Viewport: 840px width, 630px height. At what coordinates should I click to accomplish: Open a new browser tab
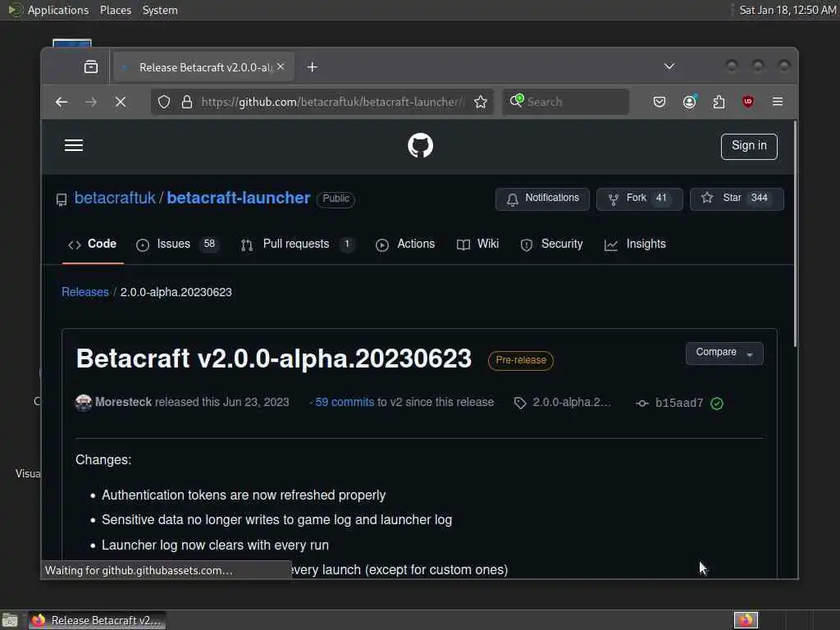click(x=313, y=67)
